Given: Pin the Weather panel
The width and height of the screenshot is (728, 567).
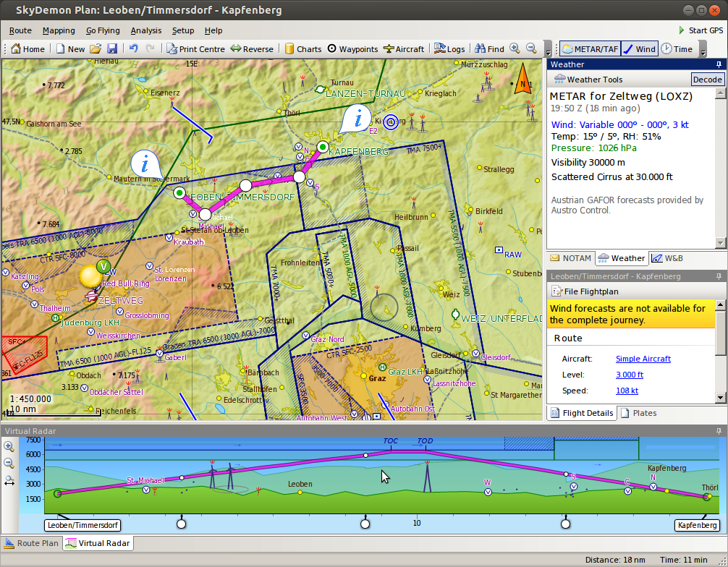Looking at the screenshot, I should pos(719,64).
